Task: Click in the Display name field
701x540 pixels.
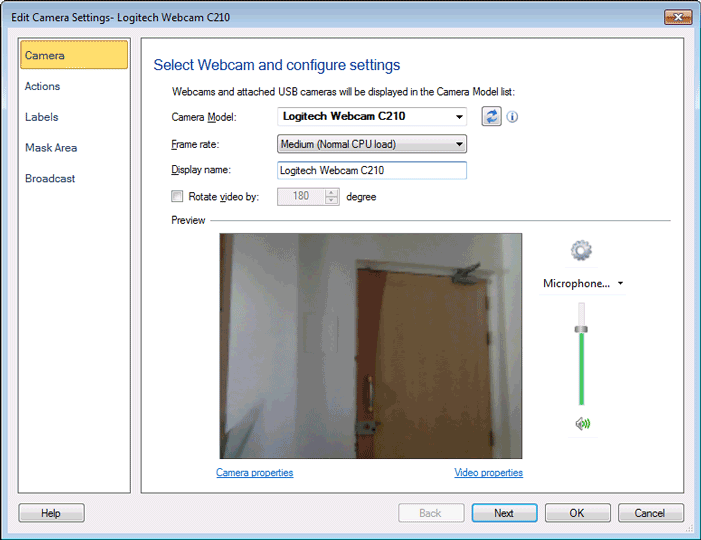Action: click(x=372, y=170)
